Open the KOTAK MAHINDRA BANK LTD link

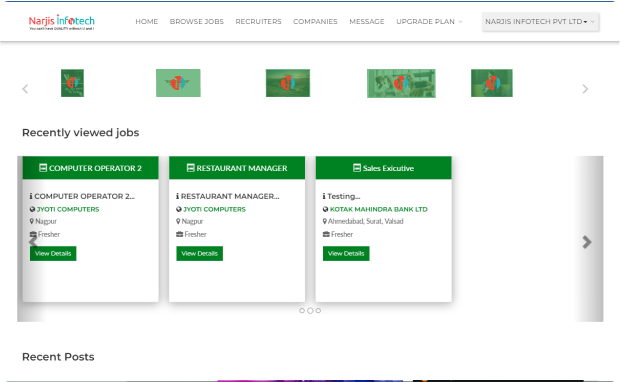[379, 209]
